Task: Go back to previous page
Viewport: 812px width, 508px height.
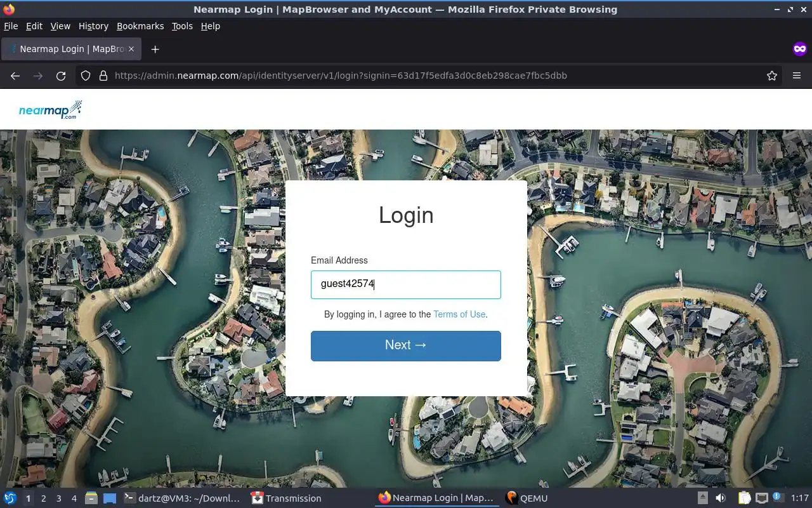Action: tap(15, 76)
